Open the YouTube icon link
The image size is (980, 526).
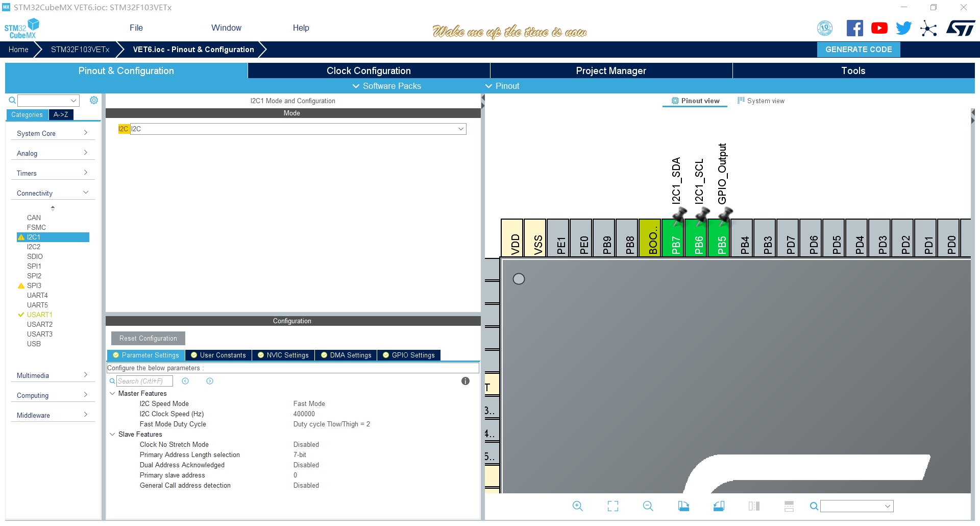[879, 28]
